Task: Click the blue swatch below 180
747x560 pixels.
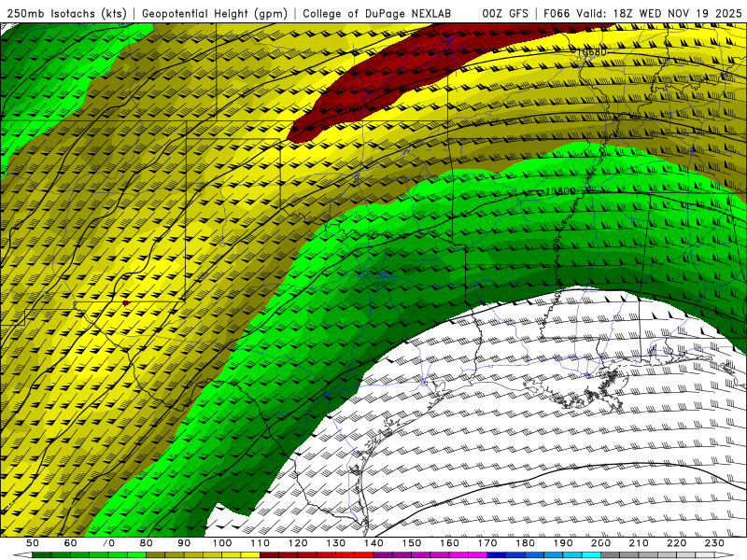Action: click(534, 555)
